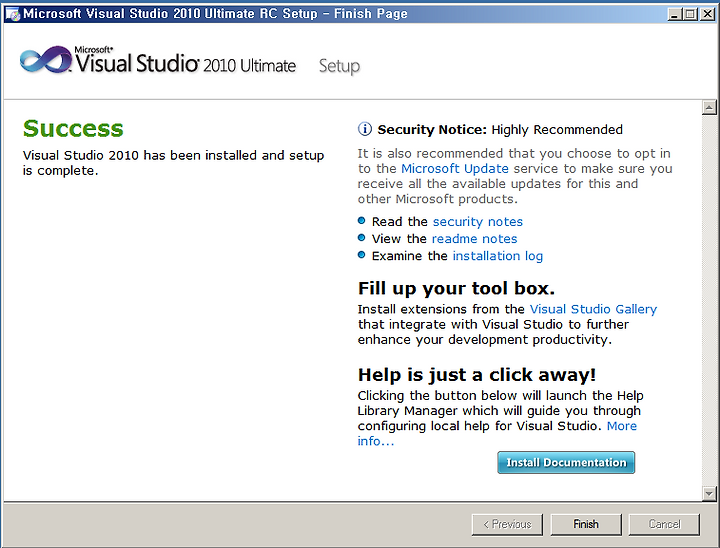The height and width of the screenshot is (548, 720).
Task: Click the Cancel button
Action: 664,524
